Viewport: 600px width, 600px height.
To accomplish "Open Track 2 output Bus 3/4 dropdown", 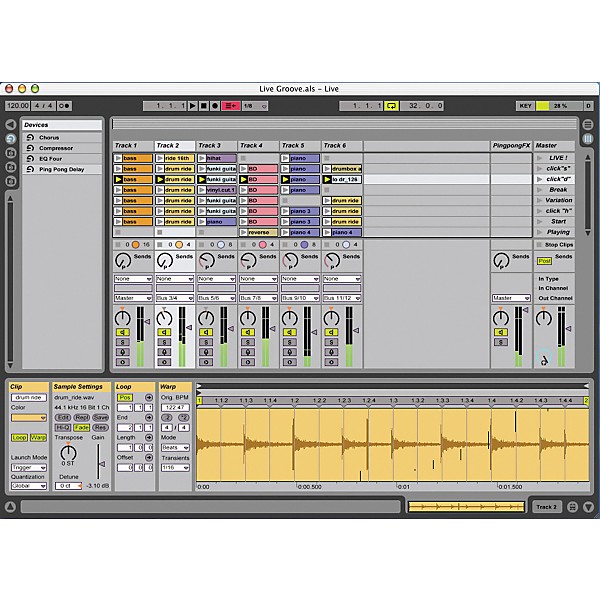I will 175,298.
